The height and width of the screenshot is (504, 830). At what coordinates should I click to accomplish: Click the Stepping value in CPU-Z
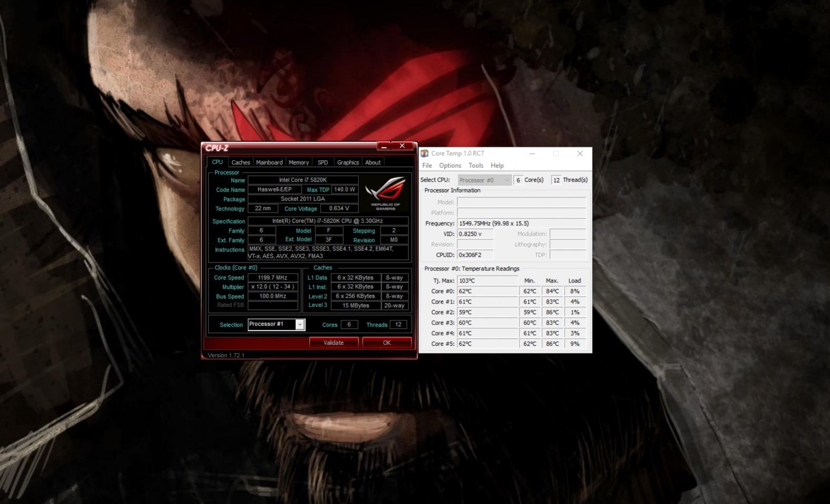394,230
